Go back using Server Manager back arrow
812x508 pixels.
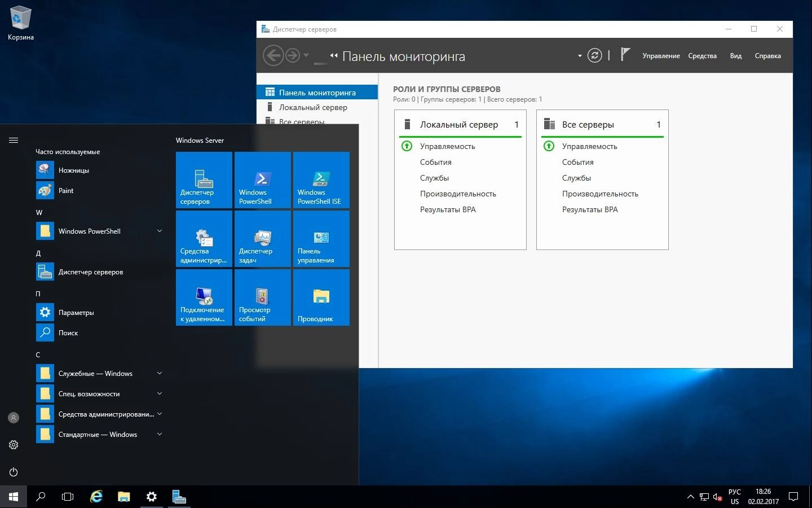point(273,55)
